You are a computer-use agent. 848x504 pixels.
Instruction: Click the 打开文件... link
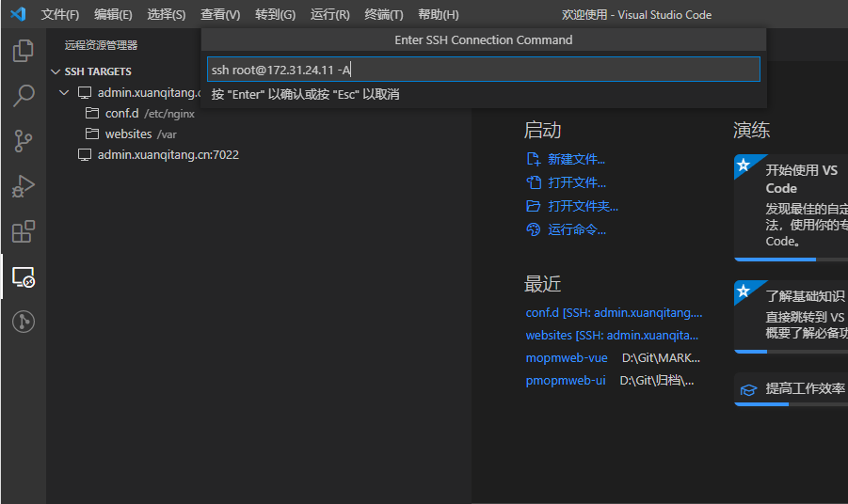click(x=577, y=182)
